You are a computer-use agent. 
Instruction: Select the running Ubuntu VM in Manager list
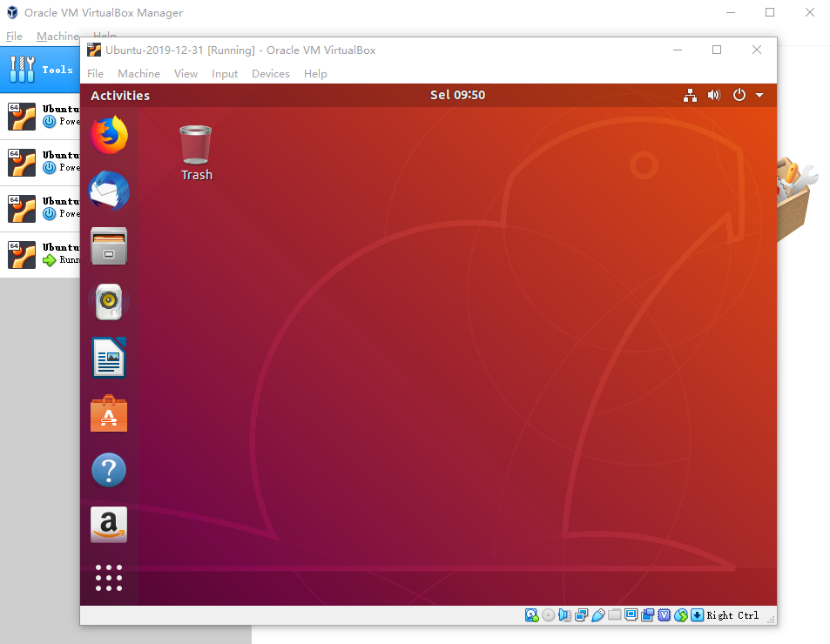40,254
